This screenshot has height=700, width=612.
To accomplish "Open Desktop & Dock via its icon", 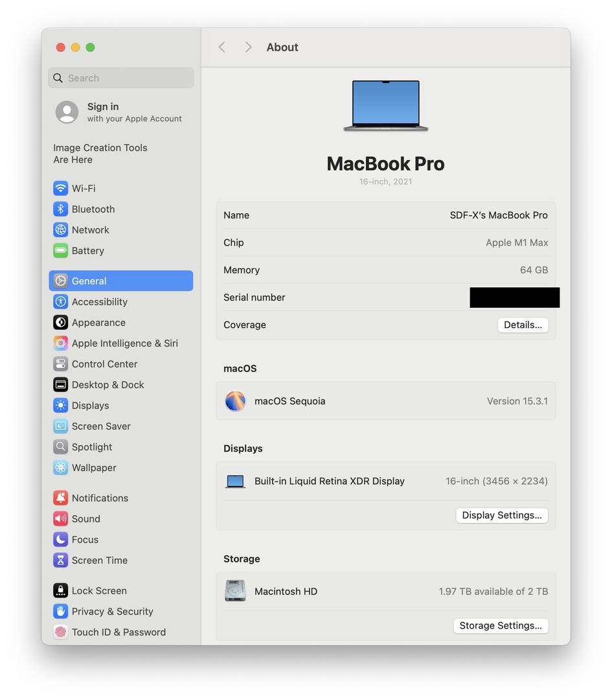I will (x=61, y=385).
